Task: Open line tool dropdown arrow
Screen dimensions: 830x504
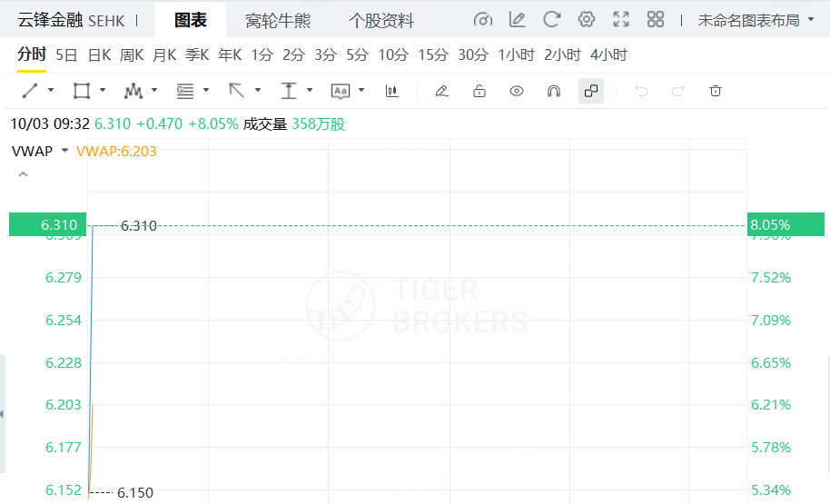Action: [51, 91]
